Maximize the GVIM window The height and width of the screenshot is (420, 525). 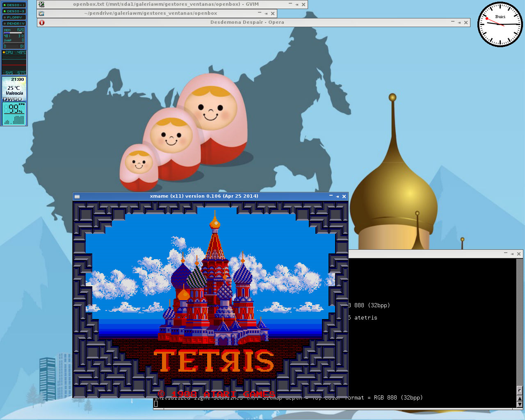coord(297,5)
